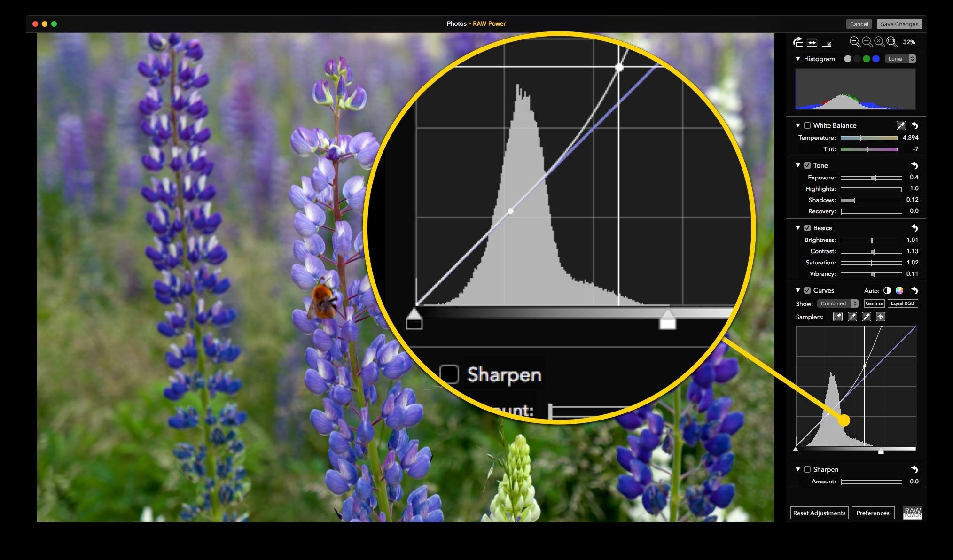Screen dimensions: 953x560
Task: Uncheck the Curves adjustment checkbox
Action: tap(807, 290)
